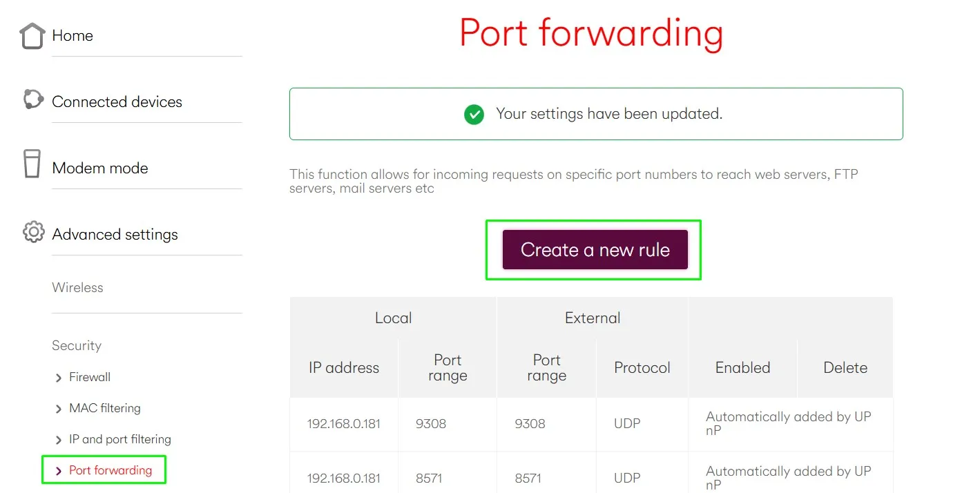Click the Modem mode device icon
Image resolution: width=980 pixels, height=493 pixels.
pos(32,164)
